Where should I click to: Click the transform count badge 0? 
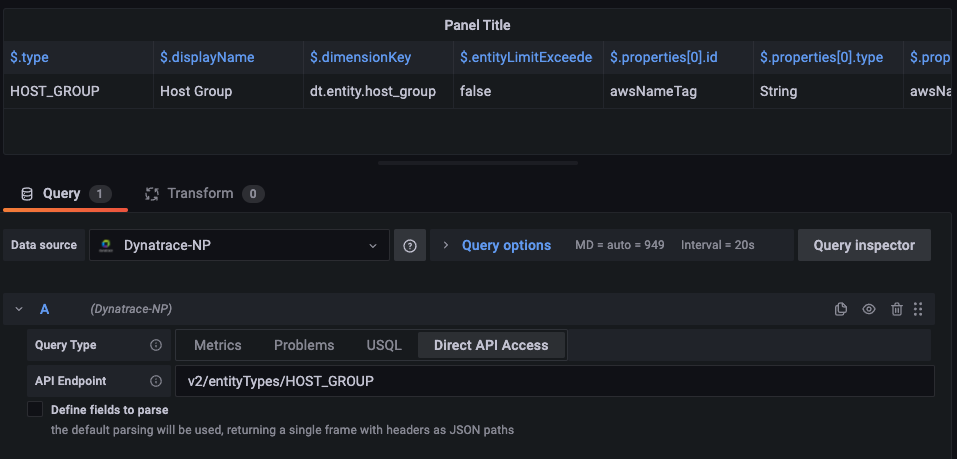pos(253,194)
